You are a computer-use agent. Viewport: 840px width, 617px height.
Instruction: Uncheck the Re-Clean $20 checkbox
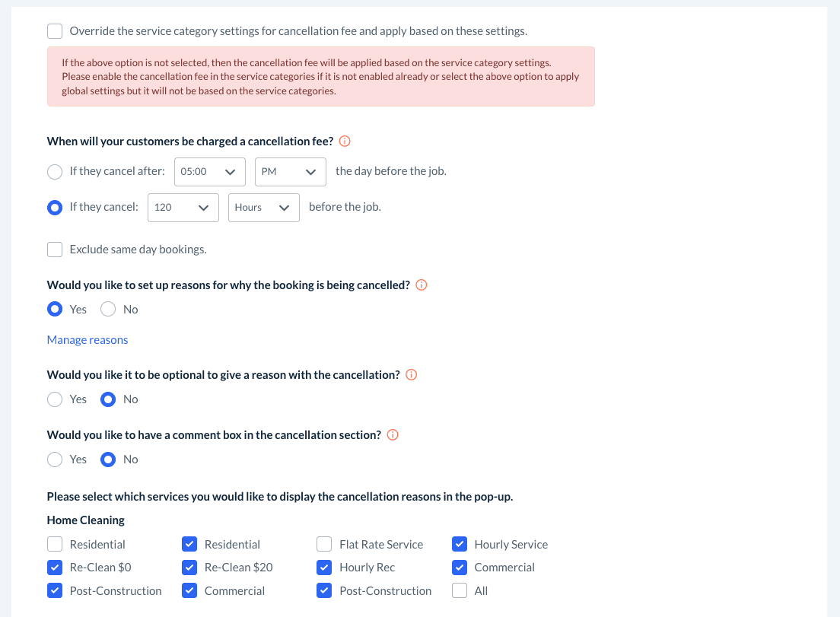click(x=190, y=568)
